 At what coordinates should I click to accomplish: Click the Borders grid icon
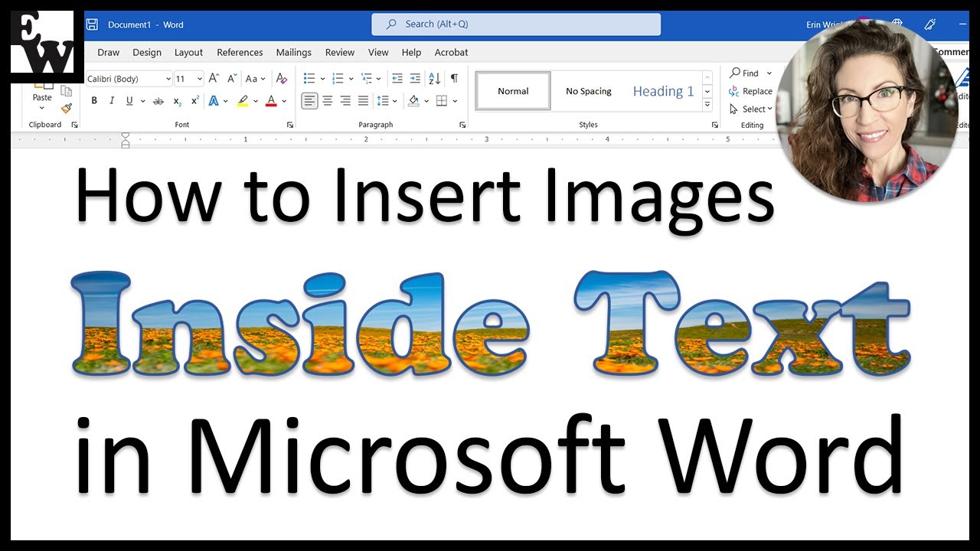pos(442,101)
